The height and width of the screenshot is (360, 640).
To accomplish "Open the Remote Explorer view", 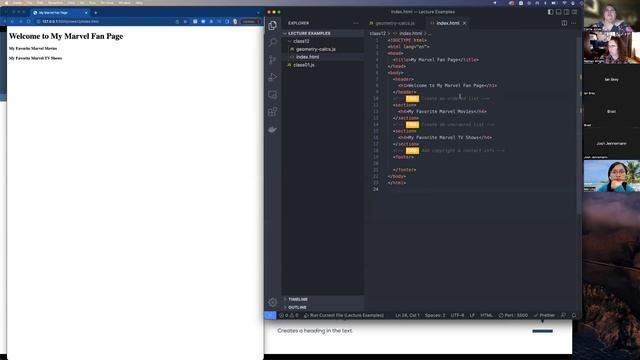I will coord(273,95).
